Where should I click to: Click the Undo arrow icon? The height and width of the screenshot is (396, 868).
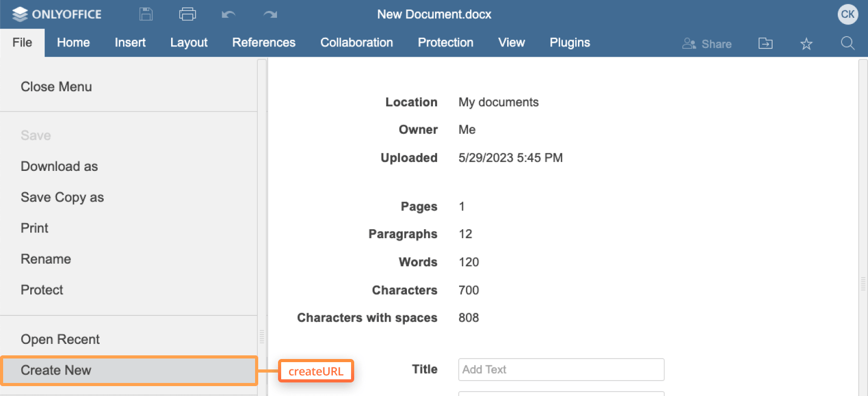228,15
